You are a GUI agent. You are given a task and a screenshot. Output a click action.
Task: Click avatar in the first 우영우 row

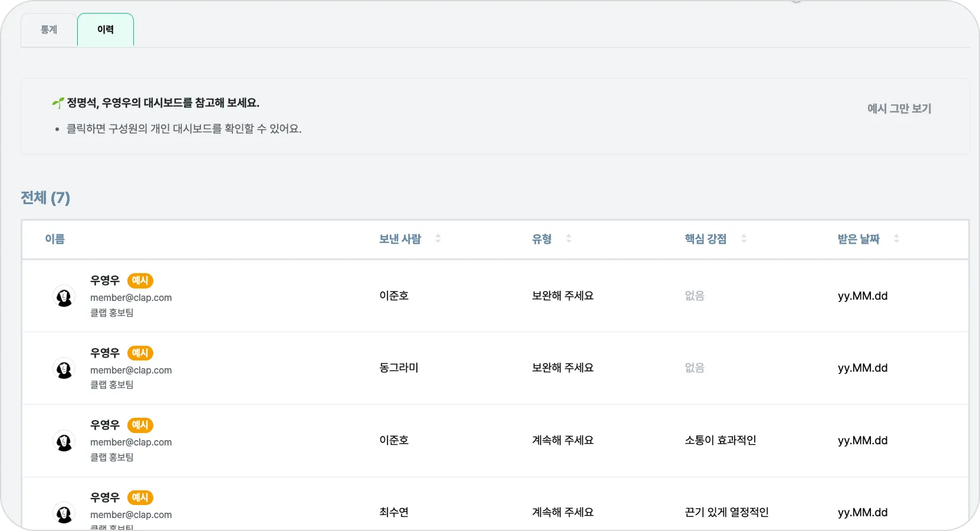(x=64, y=296)
